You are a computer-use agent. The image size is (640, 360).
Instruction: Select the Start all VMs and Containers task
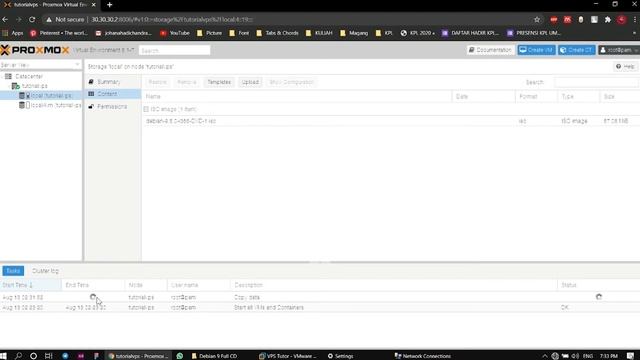pyautogui.click(x=320, y=307)
